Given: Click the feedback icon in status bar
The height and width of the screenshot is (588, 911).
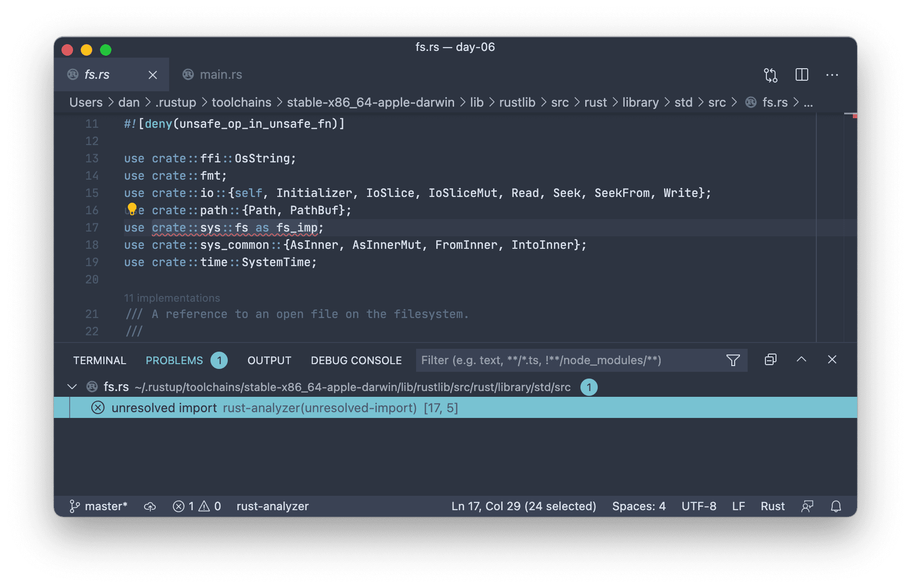Looking at the screenshot, I should [x=807, y=506].
